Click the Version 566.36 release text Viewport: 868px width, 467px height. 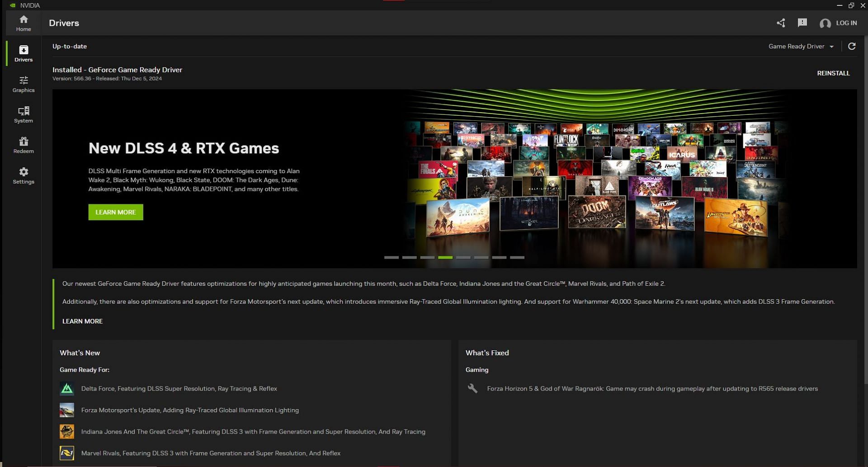[107, 79]
